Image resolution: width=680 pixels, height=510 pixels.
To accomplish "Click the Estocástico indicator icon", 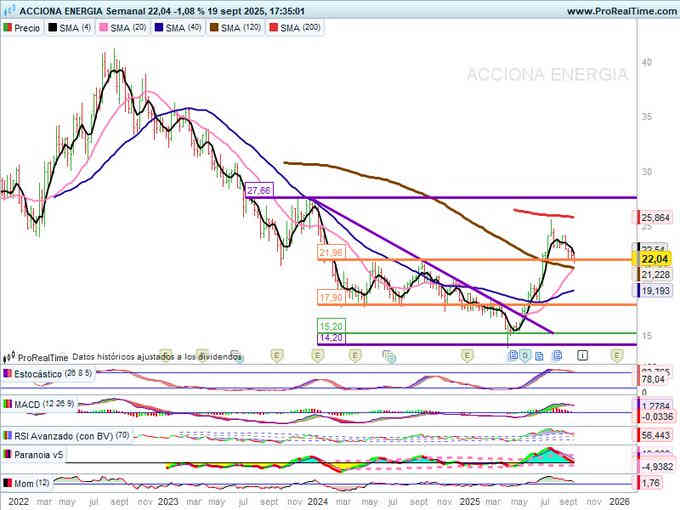I will click(x=8, y=373).
